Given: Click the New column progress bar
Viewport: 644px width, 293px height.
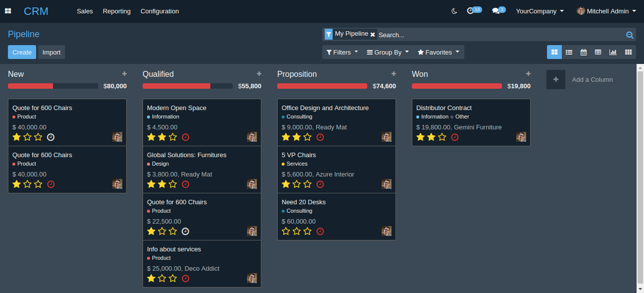Looking at the screenshot, I should pyautogui.click(x=53, y=86).
